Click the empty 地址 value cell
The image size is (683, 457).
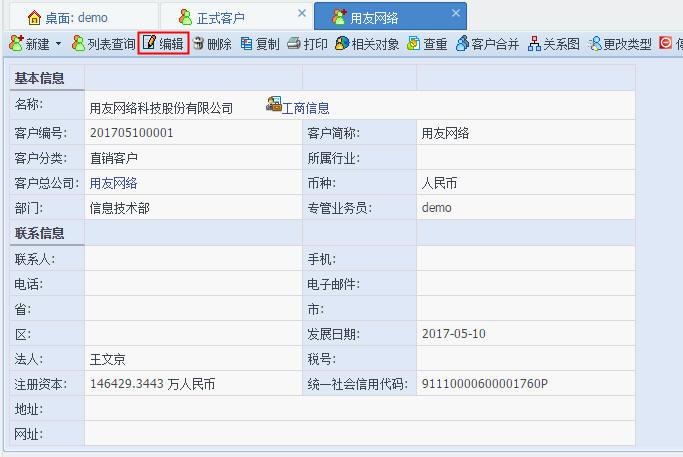(x=359, y=409)
